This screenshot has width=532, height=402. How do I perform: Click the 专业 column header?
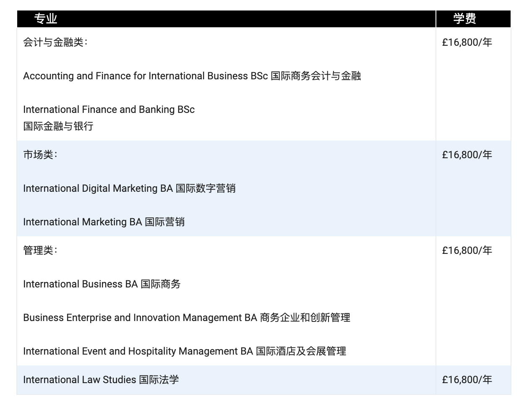226,19
